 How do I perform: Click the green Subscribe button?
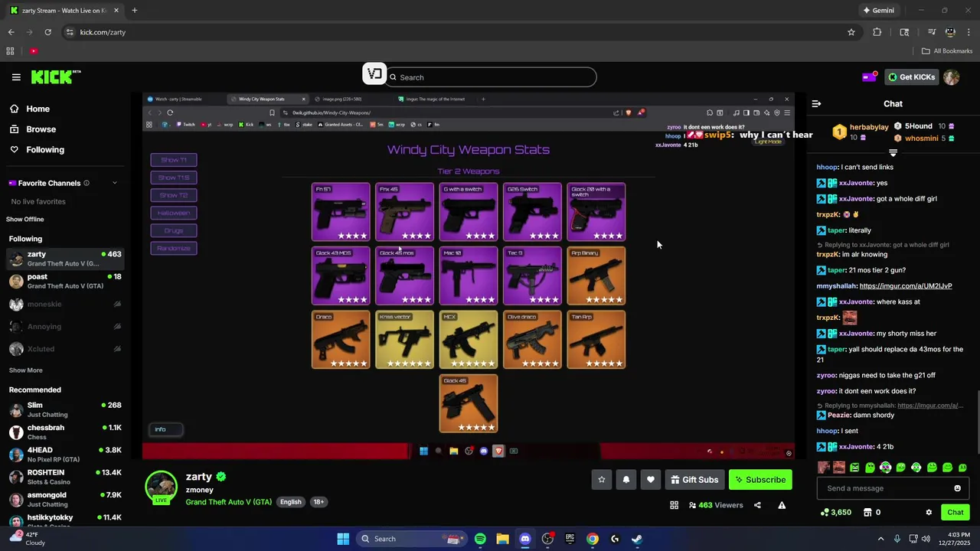click(760, 480)
